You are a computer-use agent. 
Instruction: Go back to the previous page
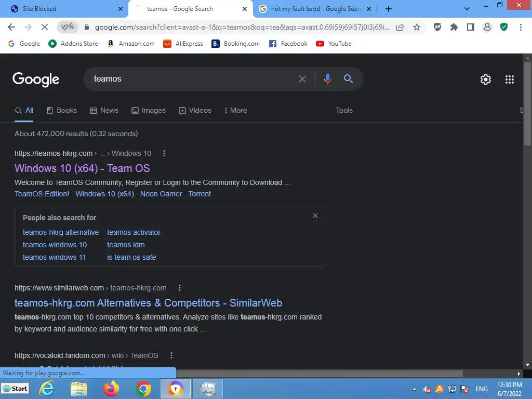(11, 27)
